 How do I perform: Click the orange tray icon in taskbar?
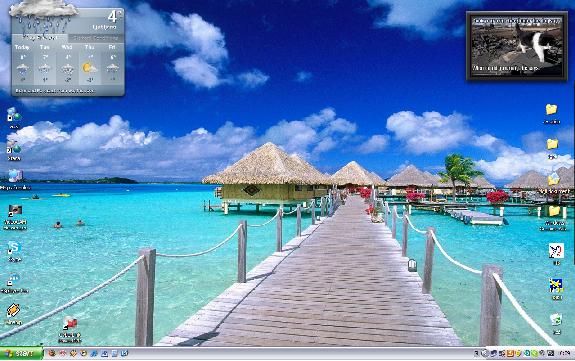pos(510,353)
